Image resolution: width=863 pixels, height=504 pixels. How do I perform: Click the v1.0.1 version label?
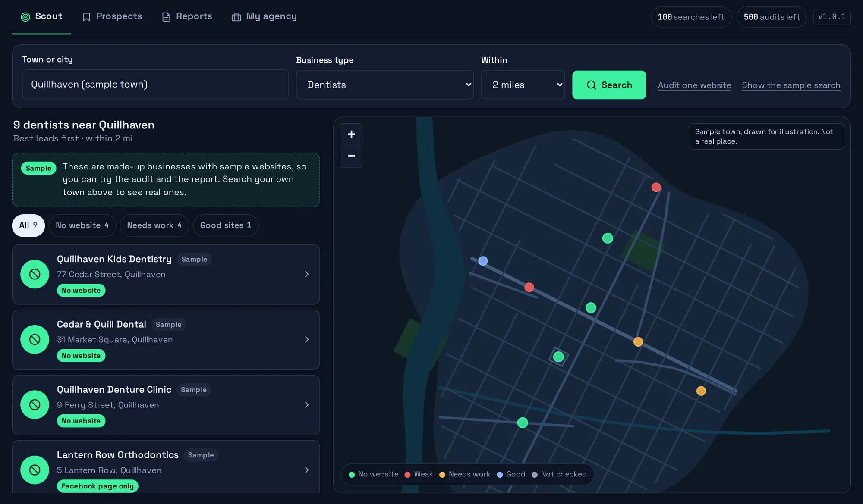click(x=832, y=17)
